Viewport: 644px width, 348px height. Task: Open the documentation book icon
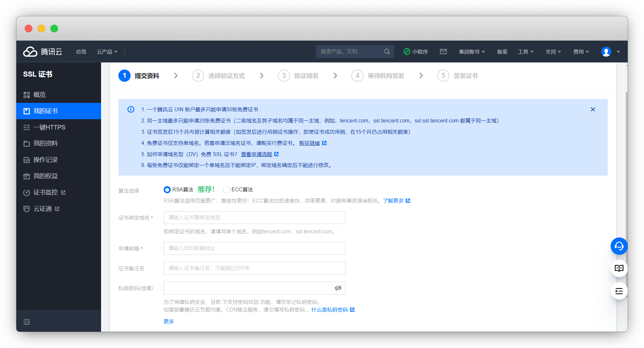[619, 268]
